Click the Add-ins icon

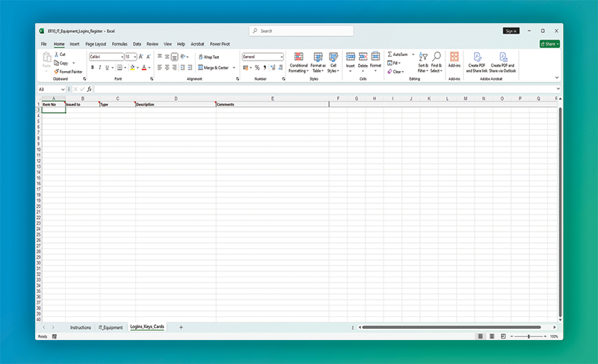click(454, 61)
